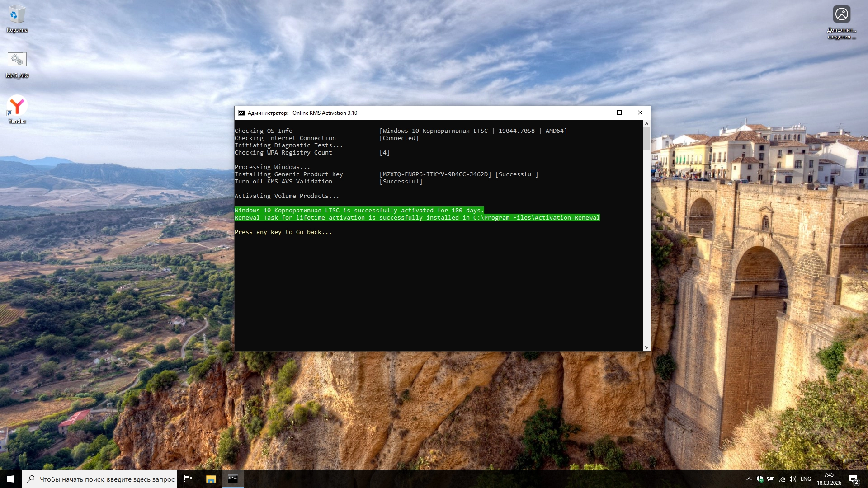Viewport: 868px width, 488px height.
Task: Click inside the taskbar search box
Action: pyautogui.click(x=106, y=479)
